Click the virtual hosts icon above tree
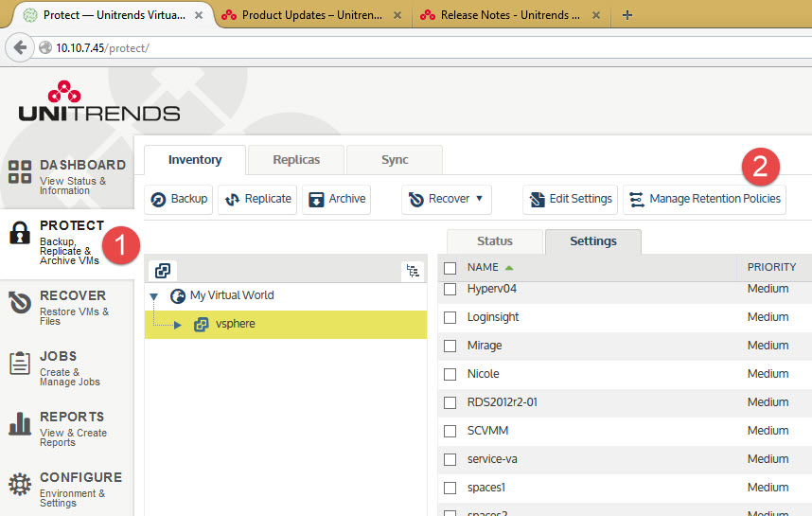Screen dimensions: 812x516 [x=163, y=271]
